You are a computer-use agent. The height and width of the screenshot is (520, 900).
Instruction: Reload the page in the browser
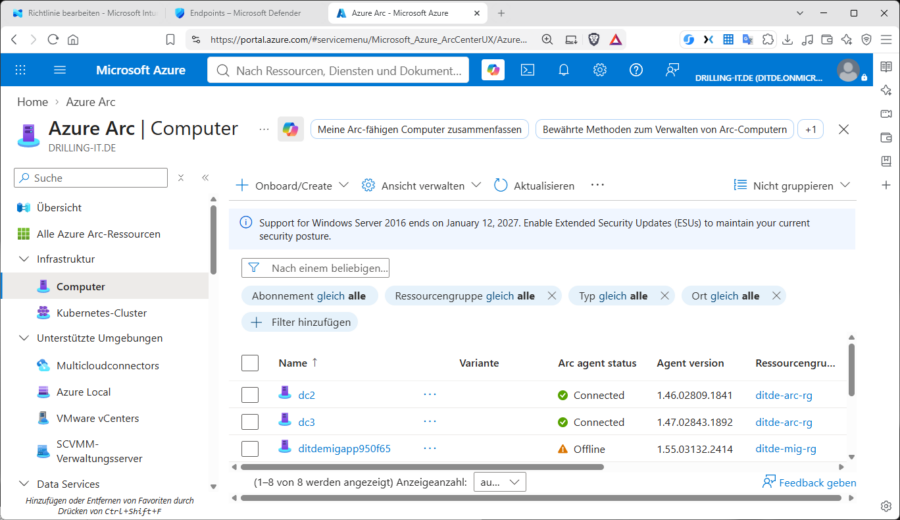(53, 39)
